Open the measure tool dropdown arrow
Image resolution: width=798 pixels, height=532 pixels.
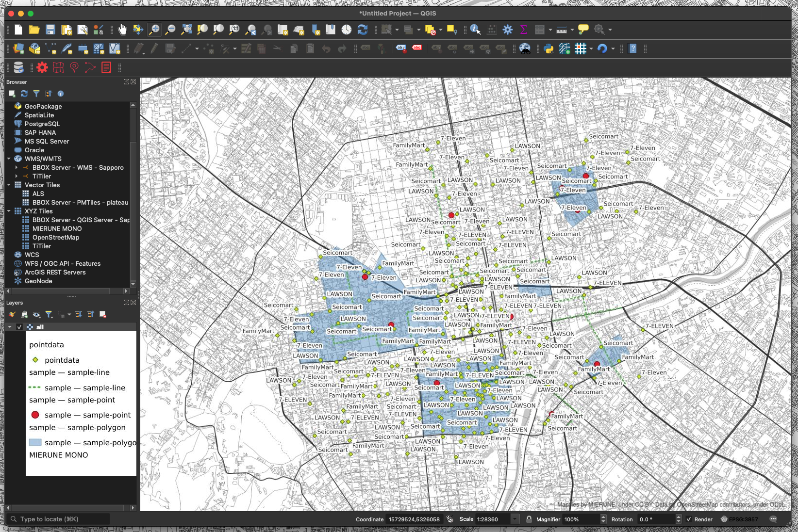click(x=572, y=30)
